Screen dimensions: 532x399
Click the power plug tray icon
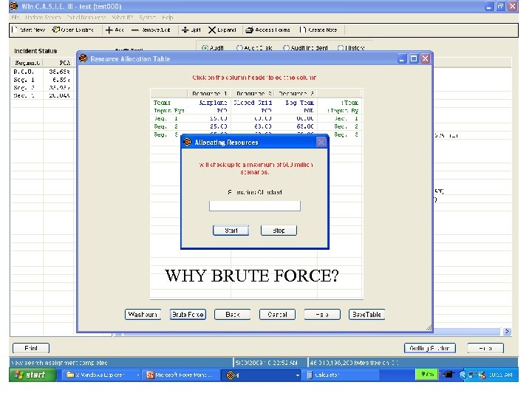(x=448, y=375)
